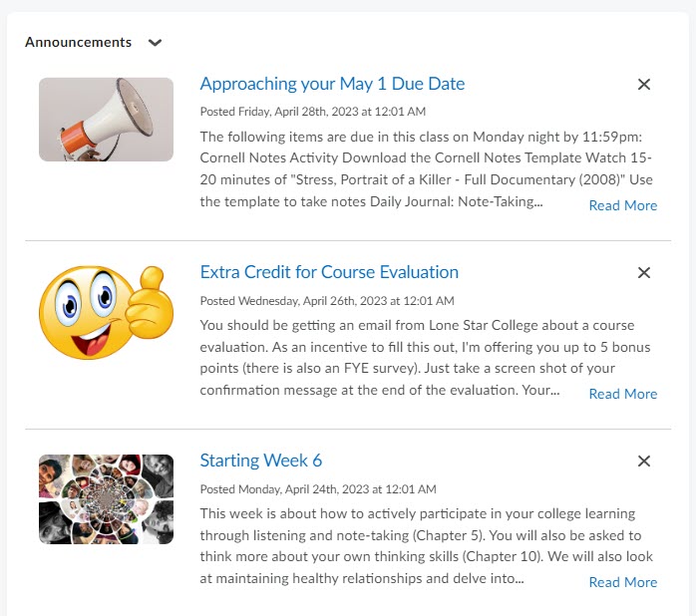Click the faces collage image
696x616 pixels.
tap(106, 499)
